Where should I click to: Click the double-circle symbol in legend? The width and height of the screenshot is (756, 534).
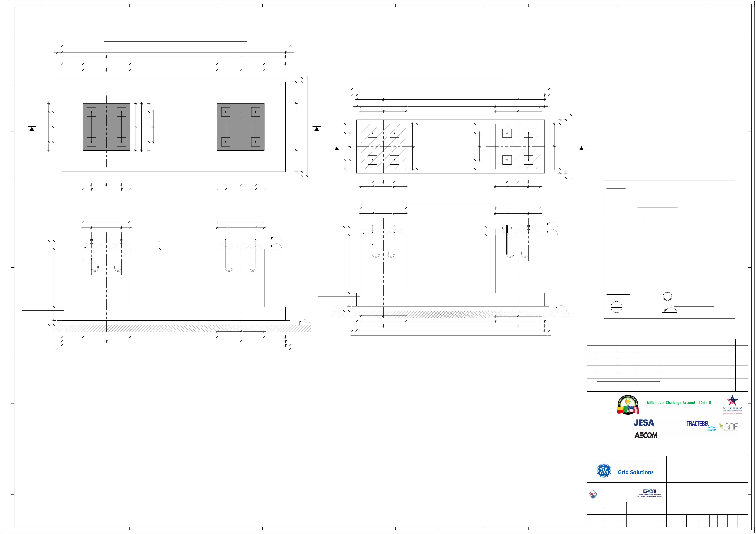pos(667,296)
